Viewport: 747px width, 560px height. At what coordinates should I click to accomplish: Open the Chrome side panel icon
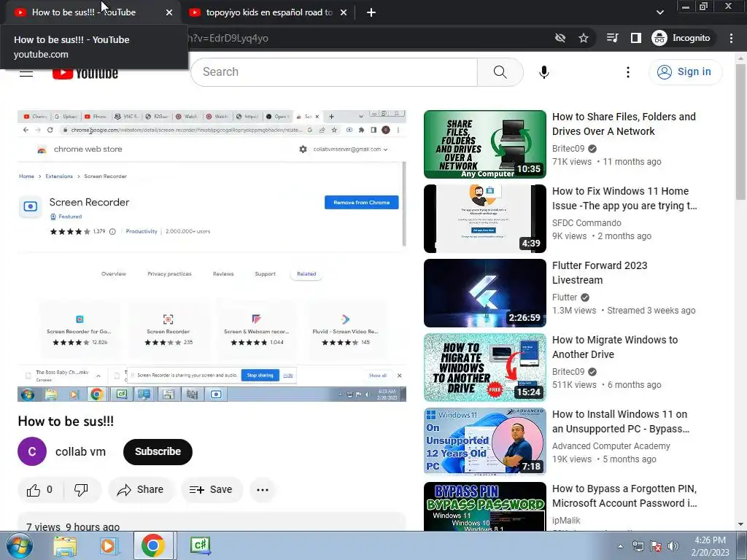(635, 38)
